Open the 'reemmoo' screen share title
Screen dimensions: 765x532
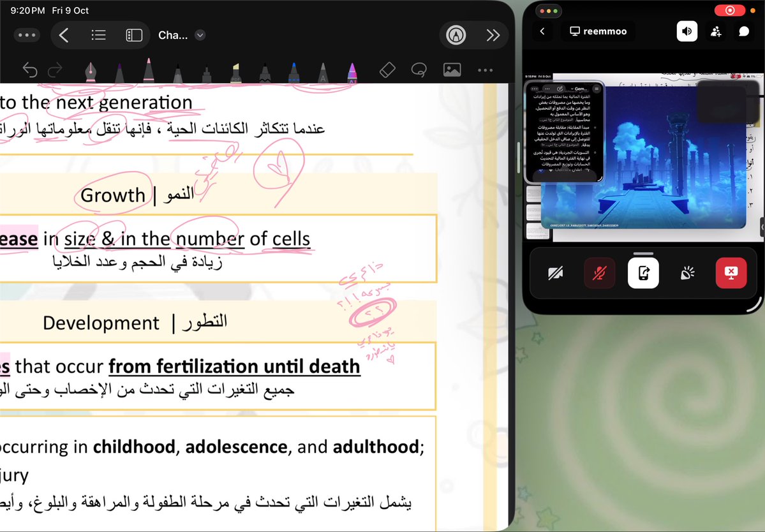tap(598, 31)
